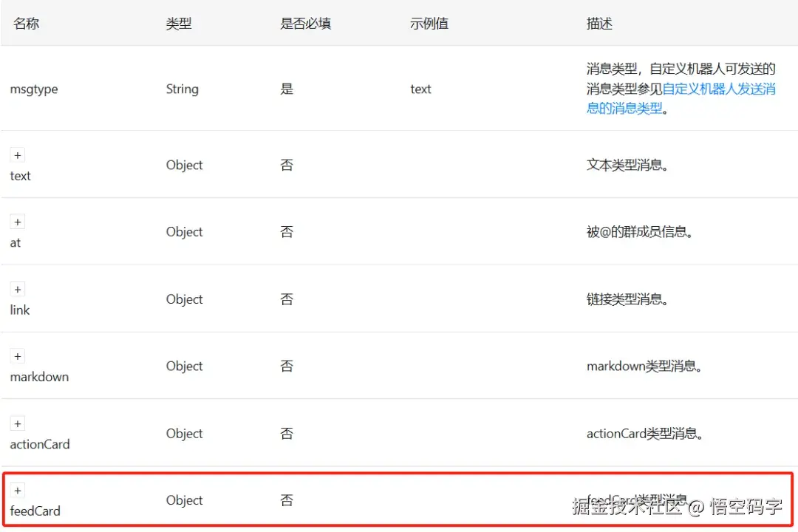The height and width of the screenshot is (532, 798).
Task: Click the description actionCard类型消息。
Action: pos(645,433)
